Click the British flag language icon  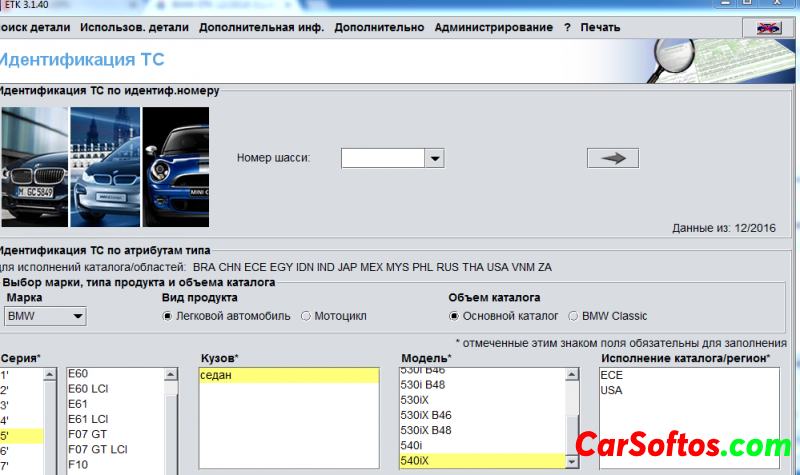769,27
